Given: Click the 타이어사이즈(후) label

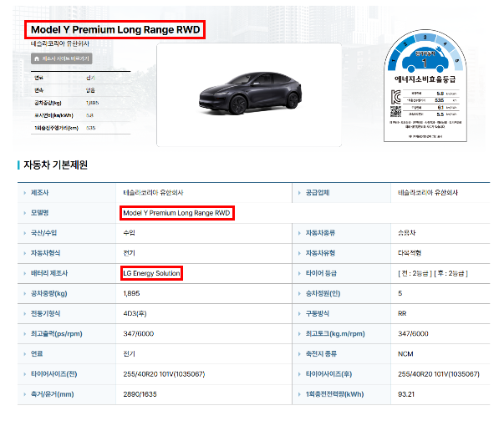Looking at the screenshot, I should [x=328, y=374].
